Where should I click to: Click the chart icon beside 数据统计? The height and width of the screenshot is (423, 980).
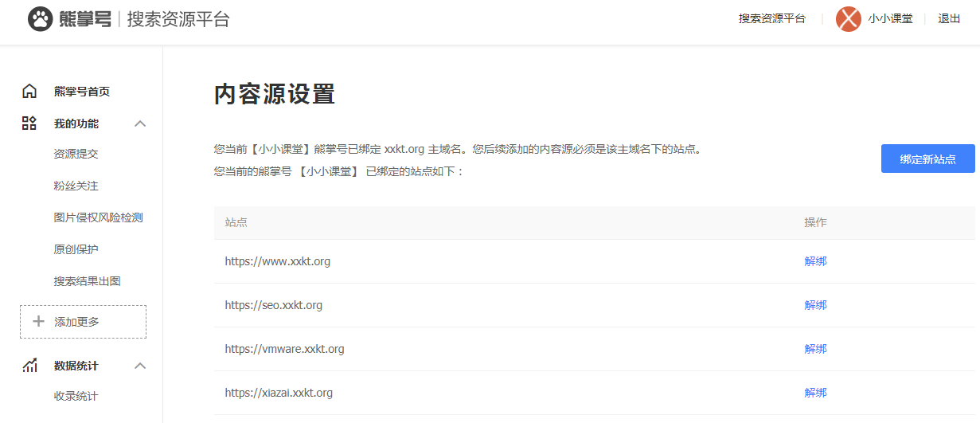pos(29,366)
